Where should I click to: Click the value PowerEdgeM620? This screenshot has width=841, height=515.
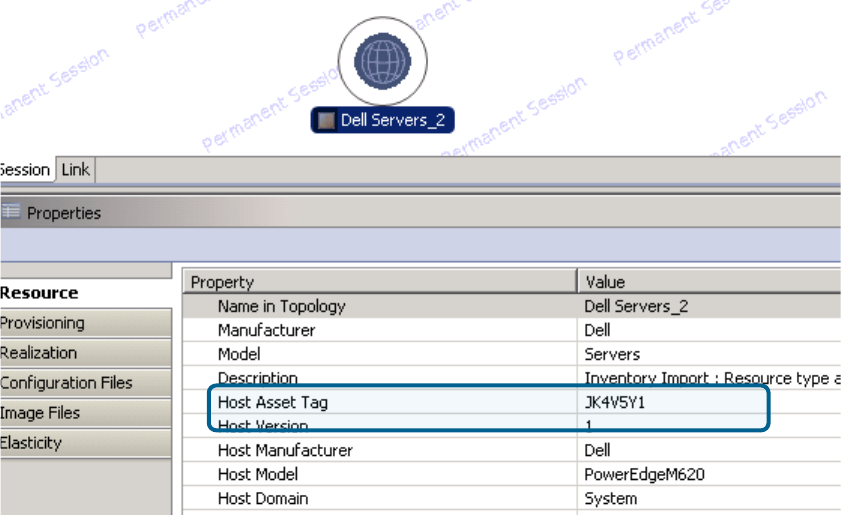tap(644, 475)
